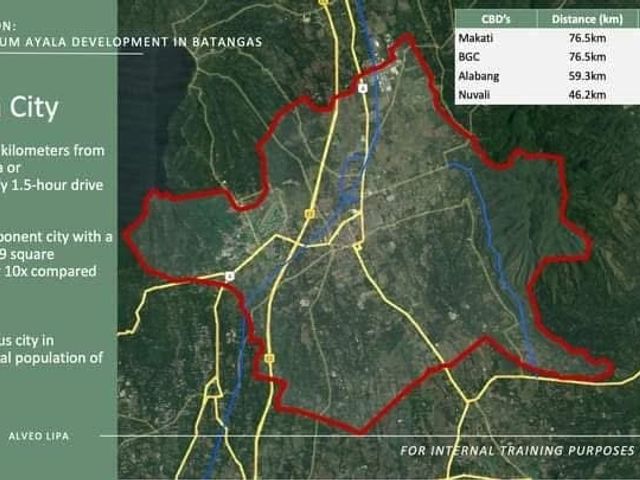The image size is (640, 480).
Task: Click the small yellow road marker east of city center
Action: pos(358,246)
